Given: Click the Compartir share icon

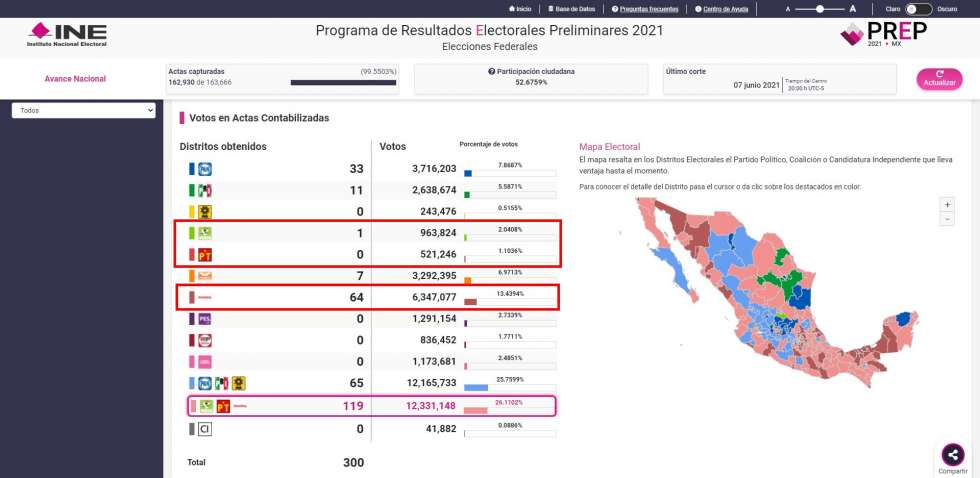Looking at the screenshot, I should (953, 454).
